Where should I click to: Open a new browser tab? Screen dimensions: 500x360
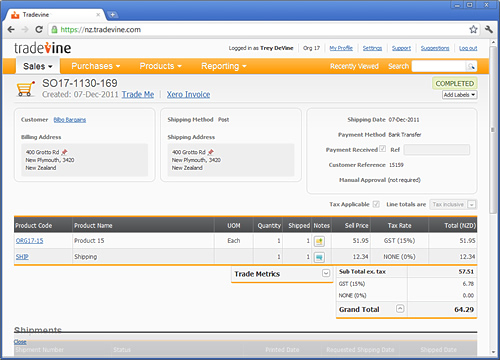113,15
